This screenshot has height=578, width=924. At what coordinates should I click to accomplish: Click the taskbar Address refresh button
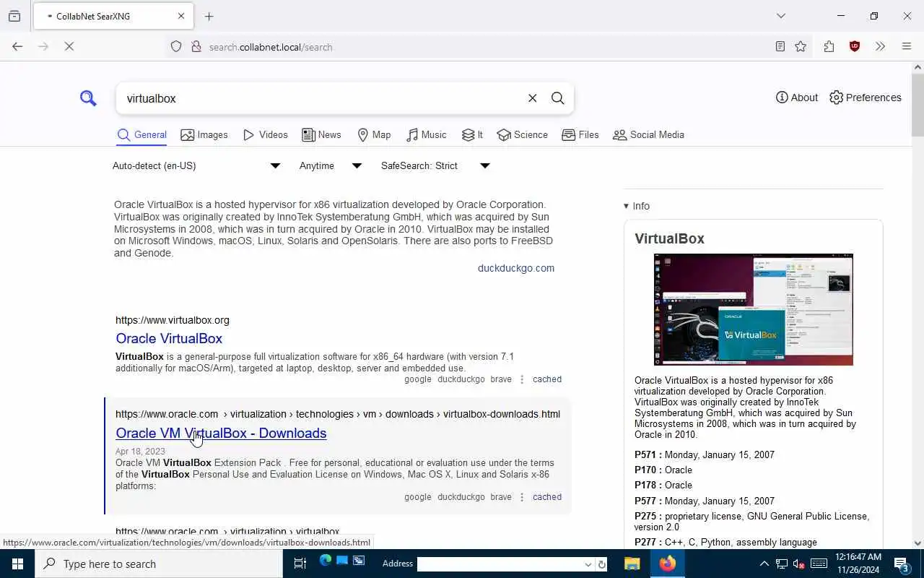602,564
